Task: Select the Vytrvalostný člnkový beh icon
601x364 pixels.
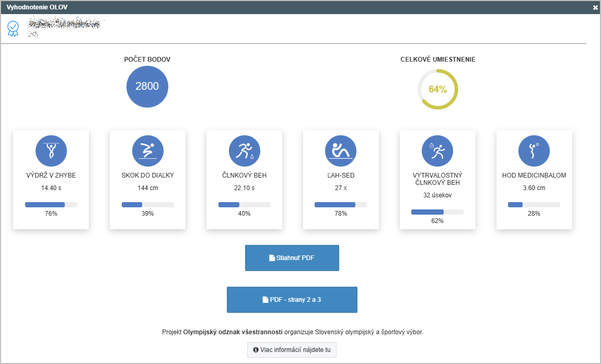Action: click(437, 151)
